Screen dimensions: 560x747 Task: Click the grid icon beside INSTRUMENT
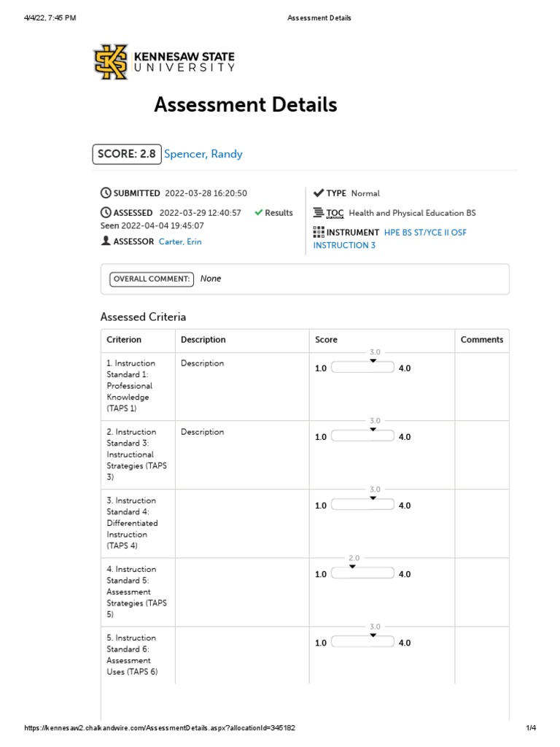(x=319, y=232)
